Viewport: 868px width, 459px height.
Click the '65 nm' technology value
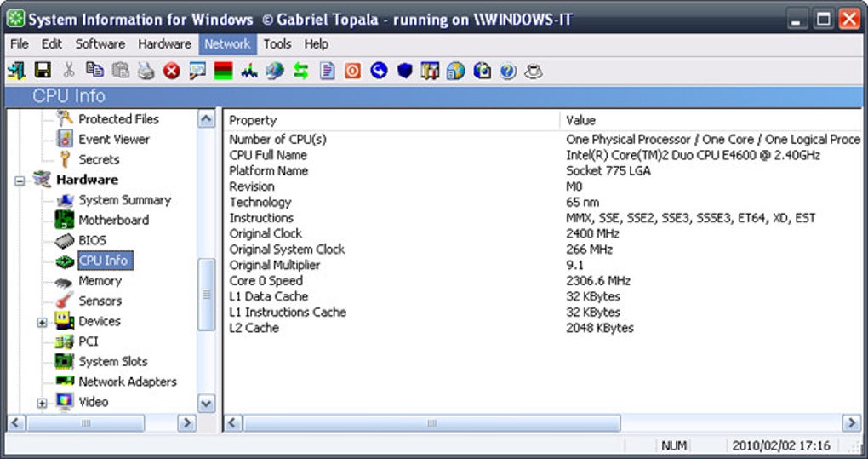[x=582, y=202]
